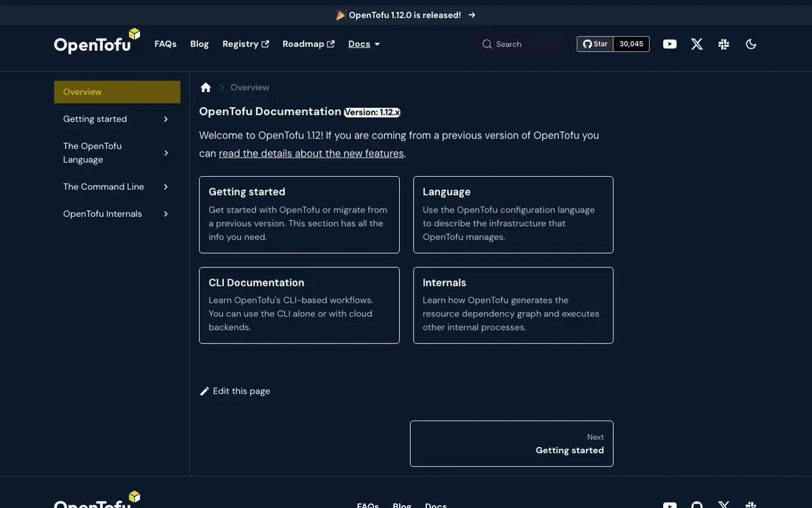
Task: Click Edit this page link
Action: (x=235, y=391)
